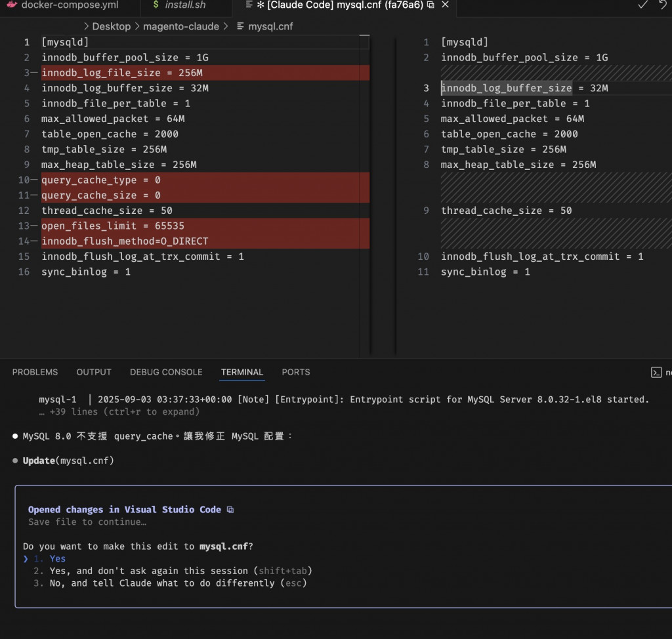
Task: Click the icon next to 'Opened changes in Visual Studio Code'
Action: pyautogui.click(x=230, y=510)
